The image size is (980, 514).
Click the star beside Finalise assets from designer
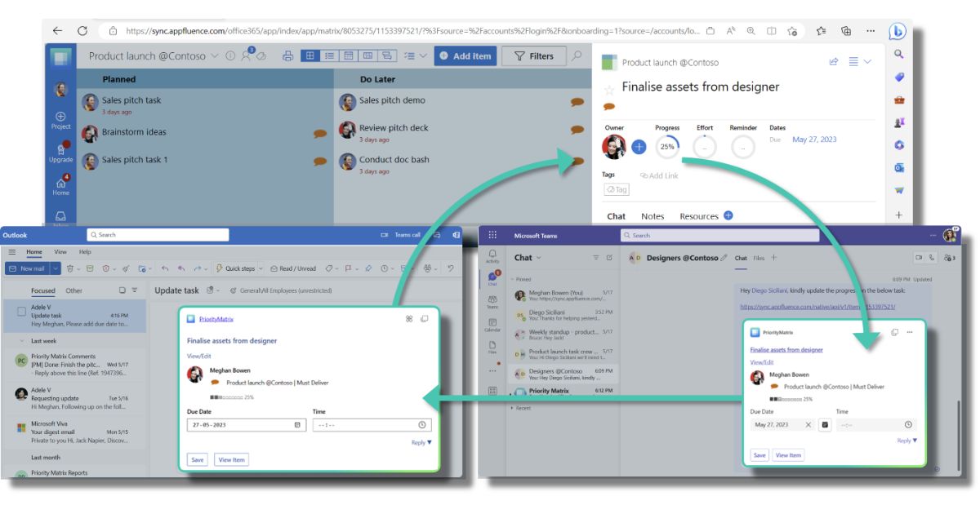[x=608, y=89]
